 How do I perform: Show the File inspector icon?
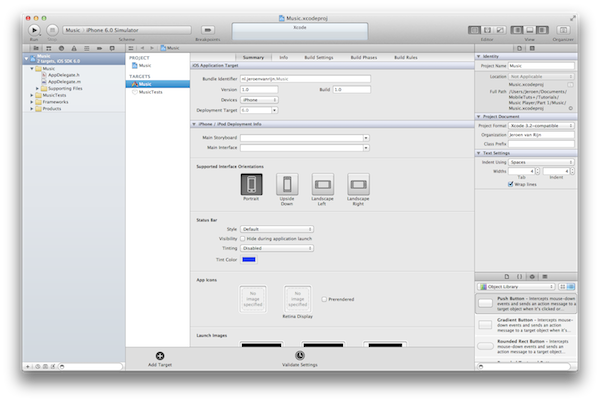[x=519, y=48]
